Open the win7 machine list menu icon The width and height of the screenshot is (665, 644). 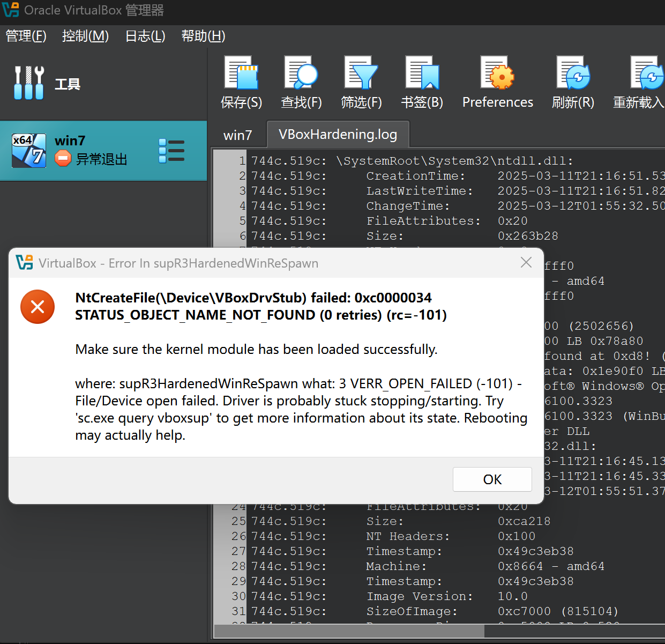tap(171, 151)
